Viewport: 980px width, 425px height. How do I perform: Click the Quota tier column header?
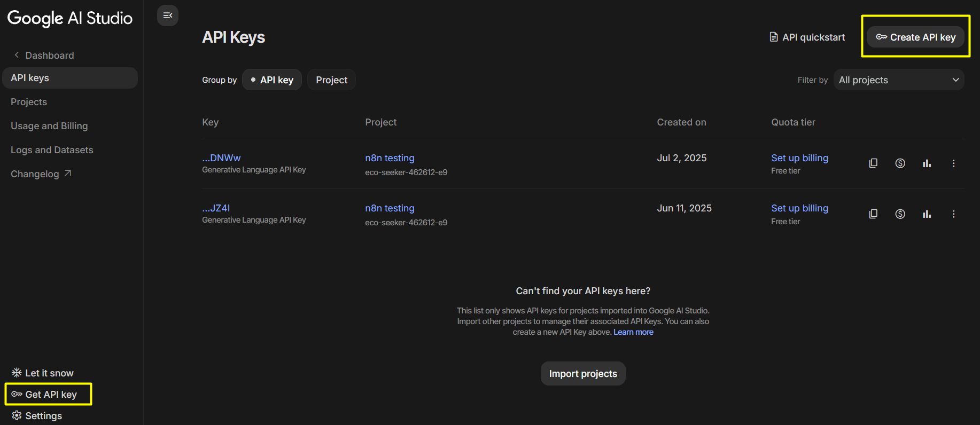tap(793, 122)
